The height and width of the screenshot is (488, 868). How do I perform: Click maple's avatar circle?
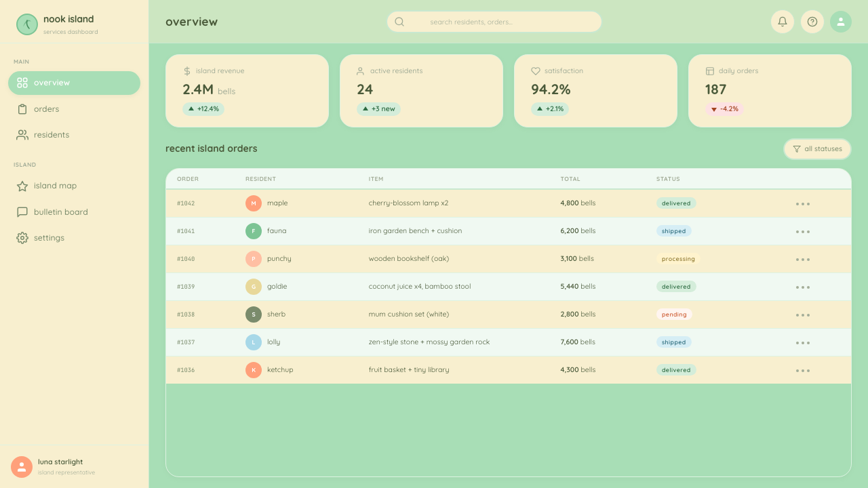click(x=254, y=203)
